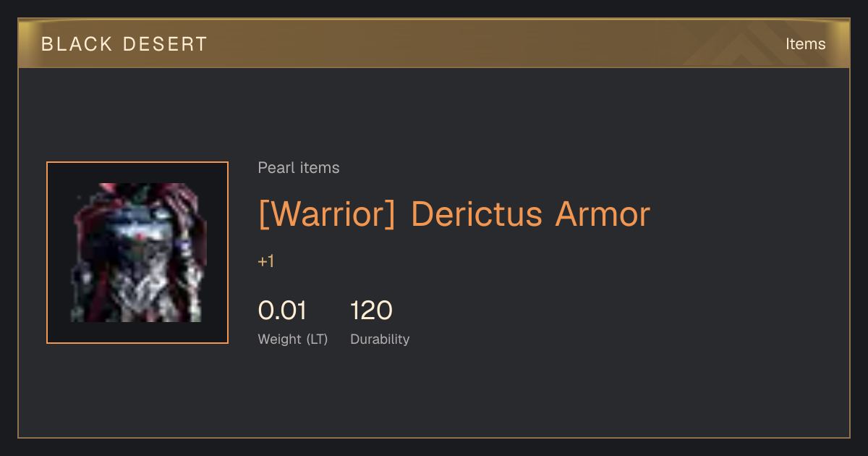Click the word Armor in the title
Viewport: 868px width, 456px height.
tap(603, 214)
